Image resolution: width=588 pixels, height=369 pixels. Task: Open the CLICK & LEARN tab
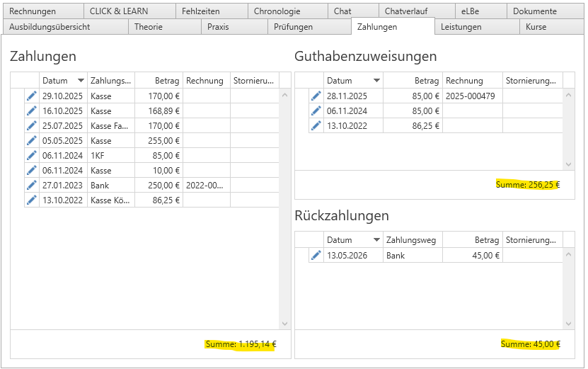[x=129, y=11]
